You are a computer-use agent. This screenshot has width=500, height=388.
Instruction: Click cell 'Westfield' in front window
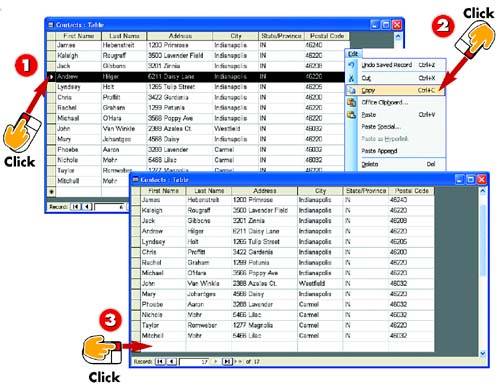click(x=320, y=284)
